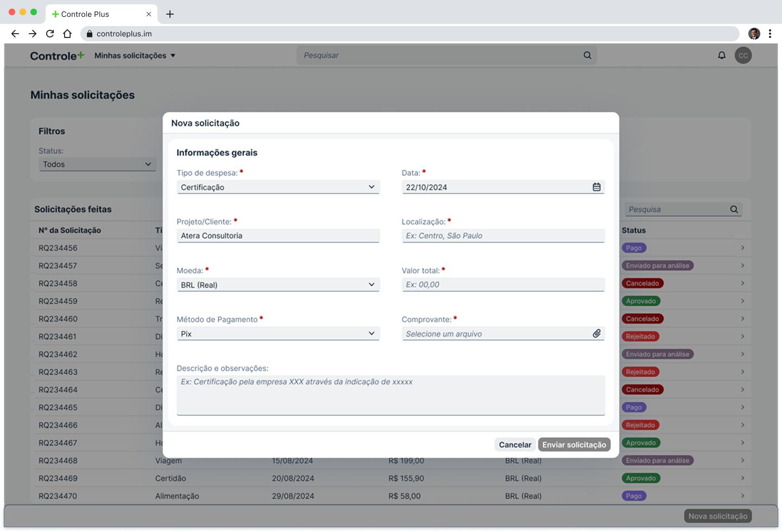Open the CC user avatar

(743, 55)
